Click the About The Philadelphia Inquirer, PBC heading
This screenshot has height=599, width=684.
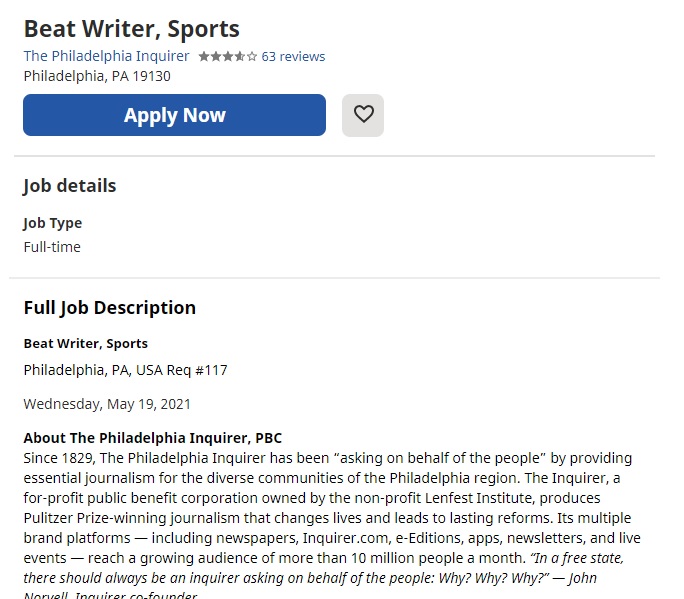click(x=153, y=438)
